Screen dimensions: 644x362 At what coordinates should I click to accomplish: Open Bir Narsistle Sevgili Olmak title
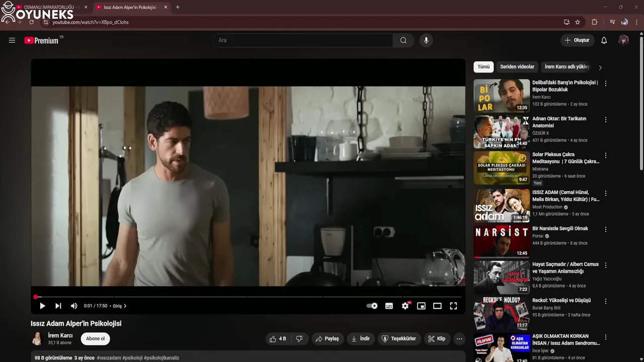[x=560, y=228]
